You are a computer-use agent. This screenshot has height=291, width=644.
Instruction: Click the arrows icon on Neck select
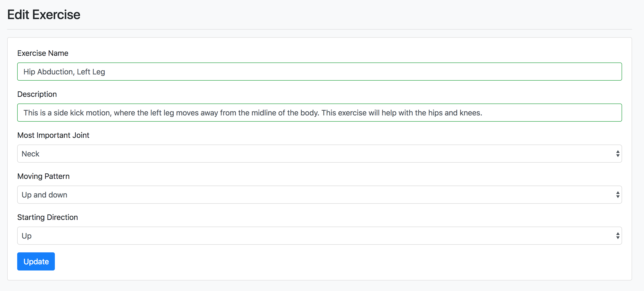pos(618,154)
